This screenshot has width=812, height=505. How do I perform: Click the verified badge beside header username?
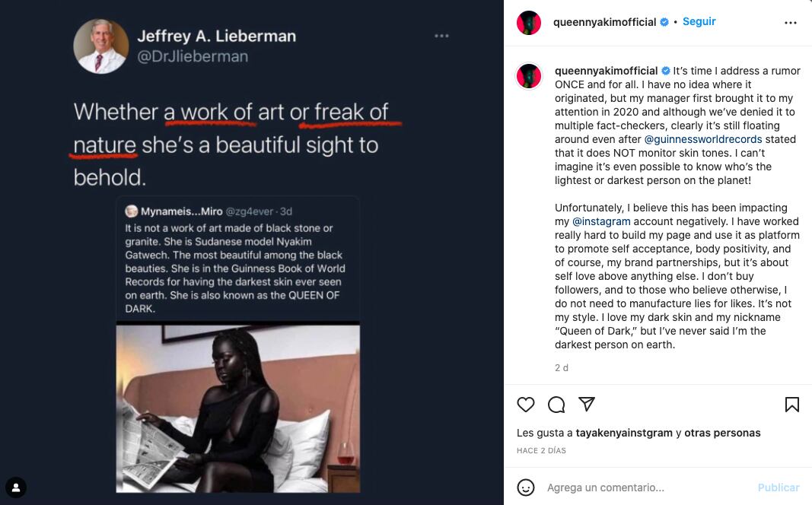(x=664, y=23)
